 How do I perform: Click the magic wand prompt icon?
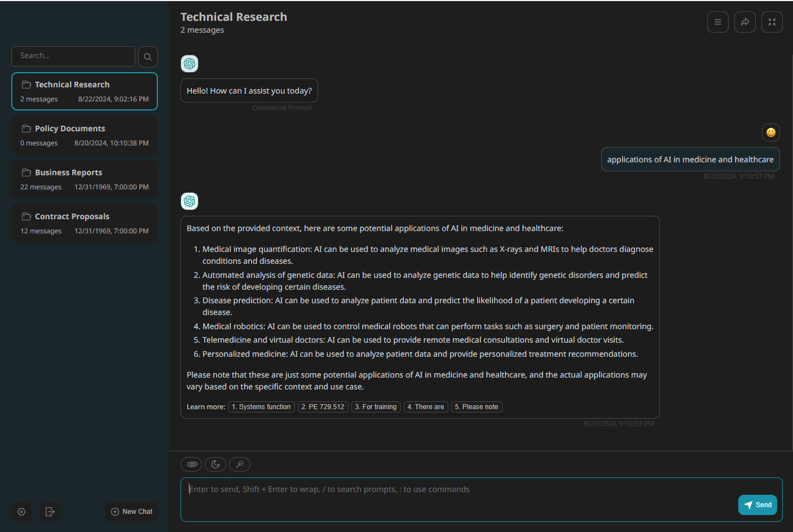[240, 464]
